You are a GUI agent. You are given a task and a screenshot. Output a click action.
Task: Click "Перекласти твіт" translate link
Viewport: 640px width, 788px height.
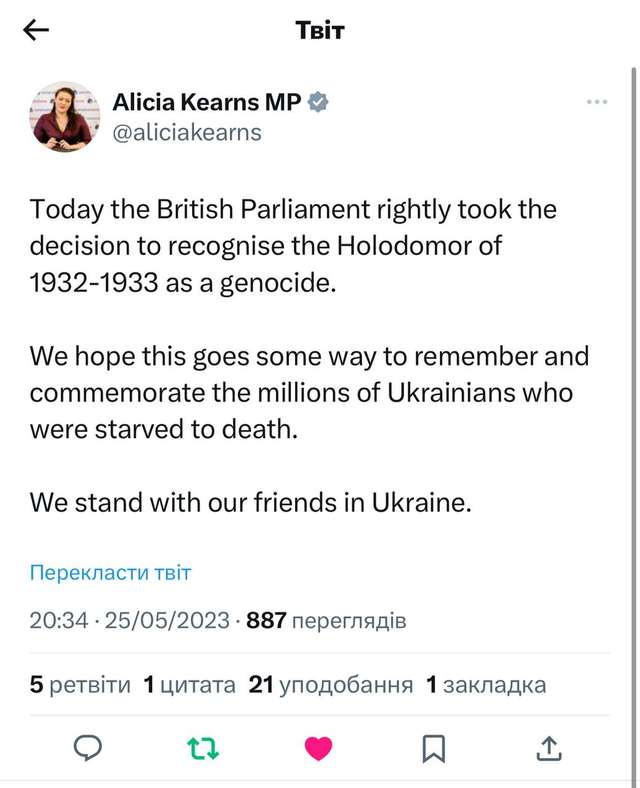click(110, 573)
